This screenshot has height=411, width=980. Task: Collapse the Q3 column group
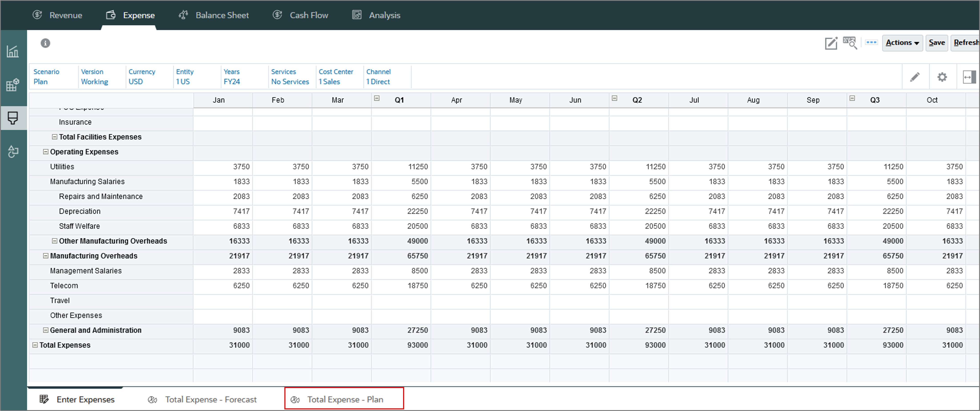click(852, 98)
